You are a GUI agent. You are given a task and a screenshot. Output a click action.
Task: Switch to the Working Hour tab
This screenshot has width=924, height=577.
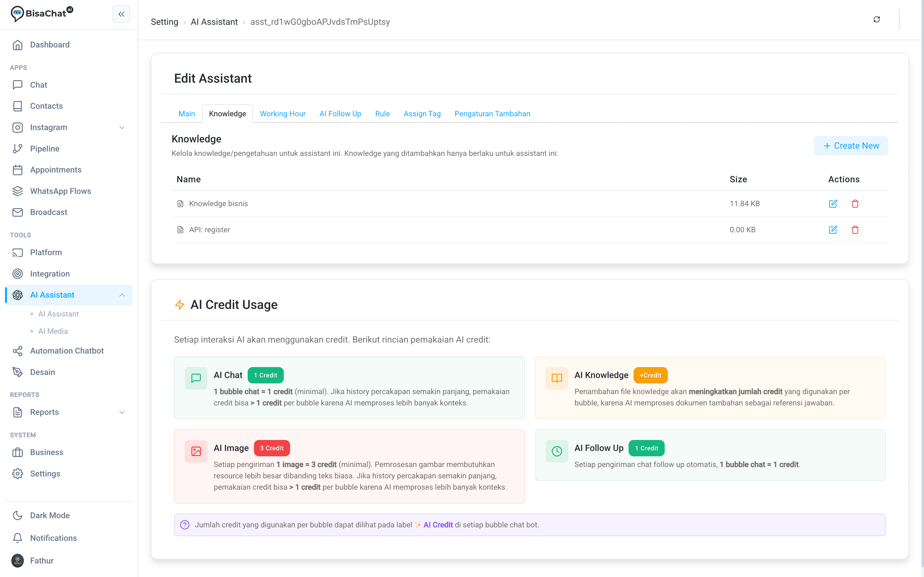click(x=283, y=114)
